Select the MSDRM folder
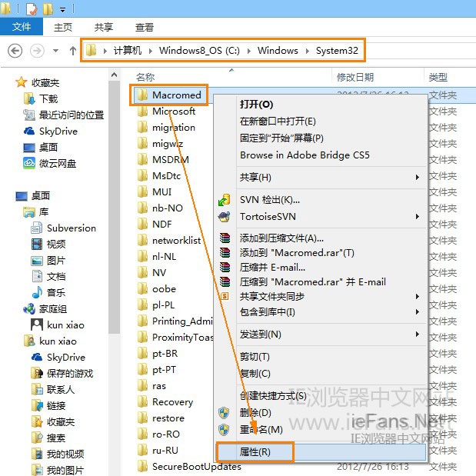476x476 pixels. click(x=171, y=160)
